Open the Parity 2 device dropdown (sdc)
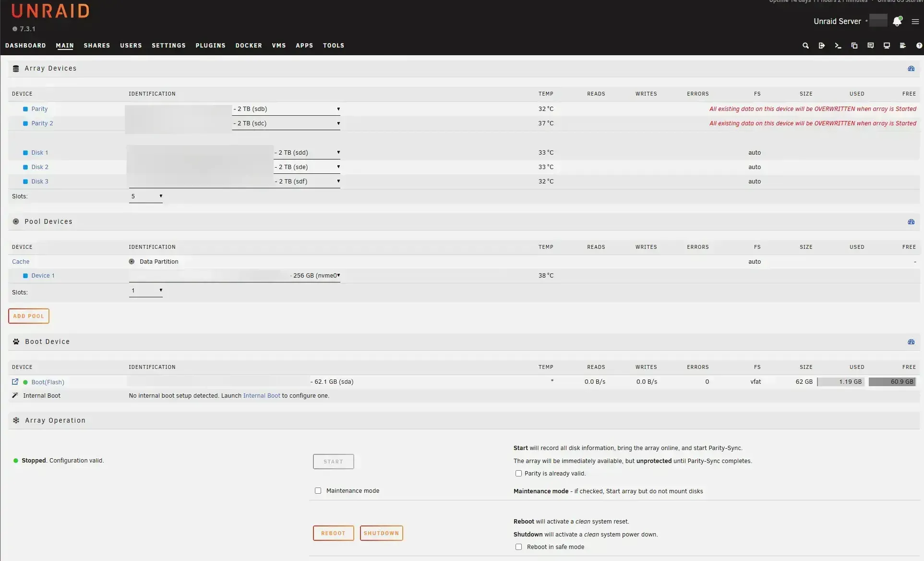 point(286,123)
